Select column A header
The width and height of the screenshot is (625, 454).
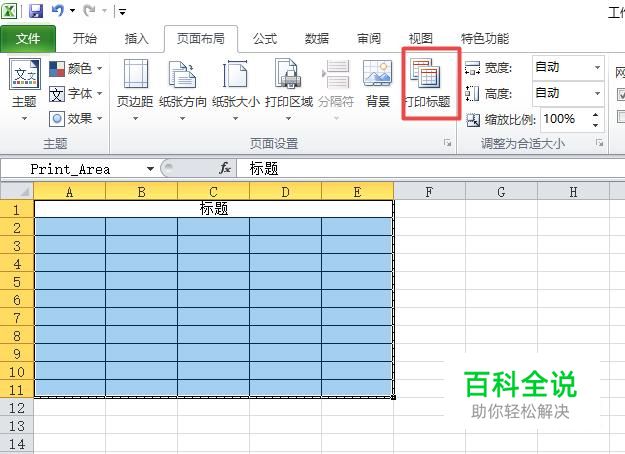click(69, 192)
